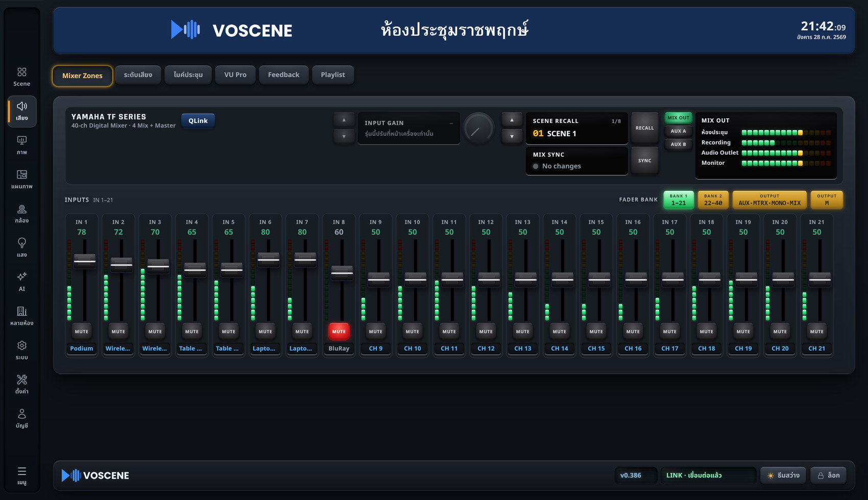
Task: Open the ภาพ display icon in sidebar
Action: click(21, 145)
